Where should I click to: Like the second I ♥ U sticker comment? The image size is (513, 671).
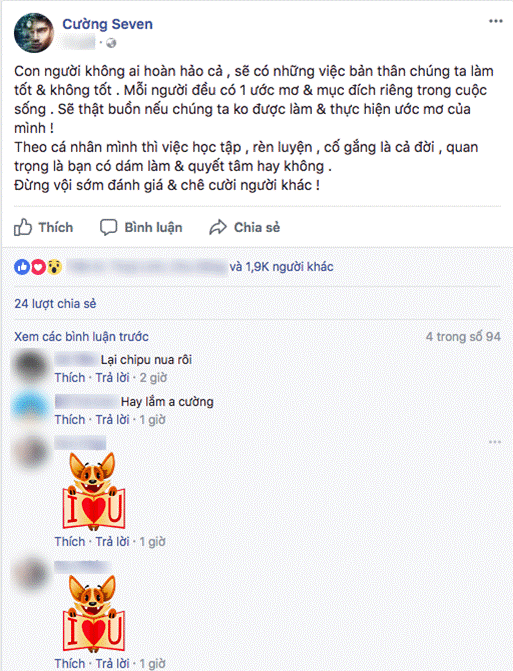click(70, 663)
